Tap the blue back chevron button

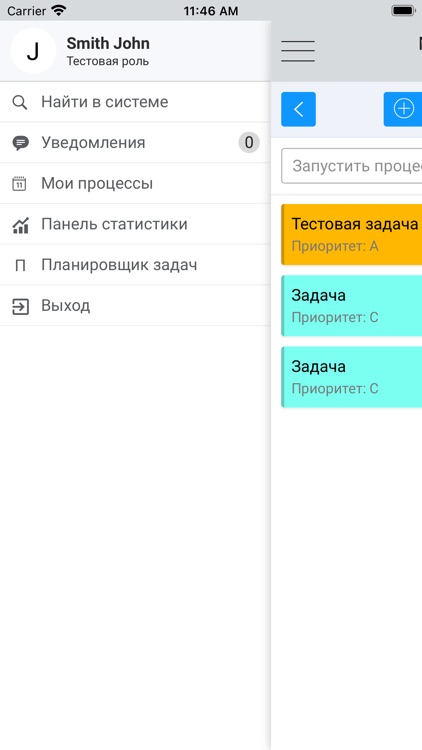coord(299,109)
